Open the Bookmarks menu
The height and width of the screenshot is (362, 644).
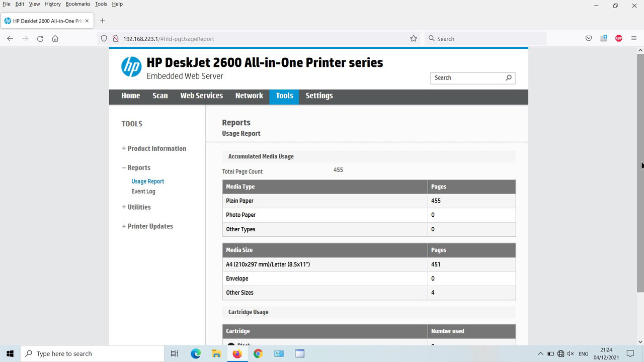(x=78, y=4)
